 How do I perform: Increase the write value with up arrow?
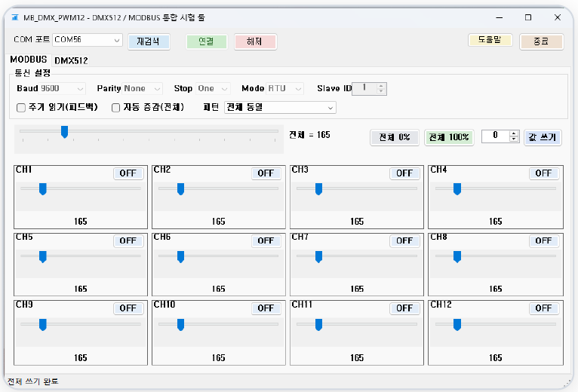[x=514, y=133]
